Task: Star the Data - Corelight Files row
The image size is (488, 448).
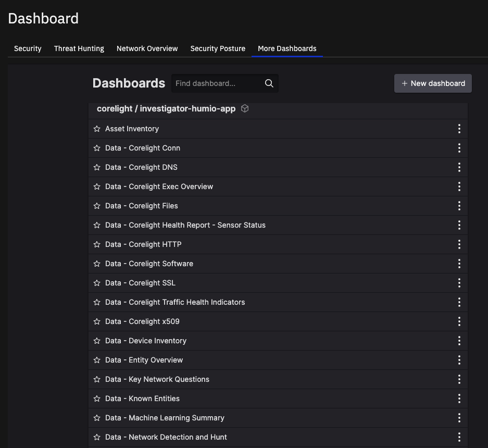Action: 97,206
